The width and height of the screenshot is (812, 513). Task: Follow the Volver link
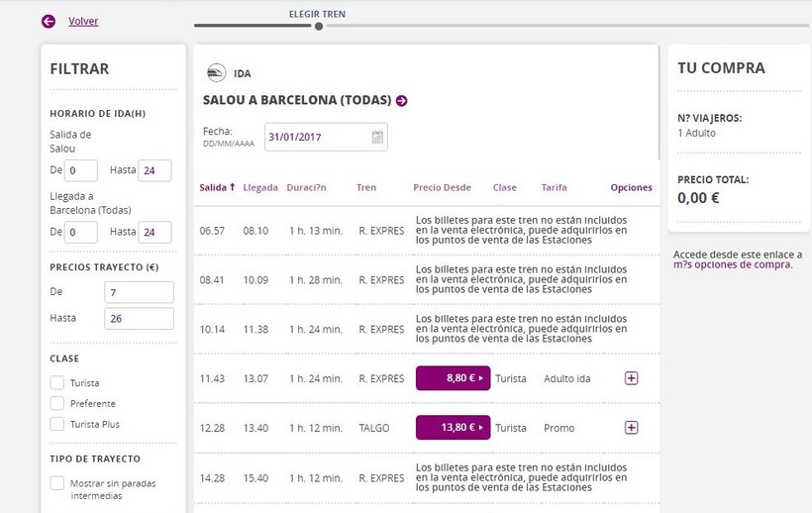point(83,21)
